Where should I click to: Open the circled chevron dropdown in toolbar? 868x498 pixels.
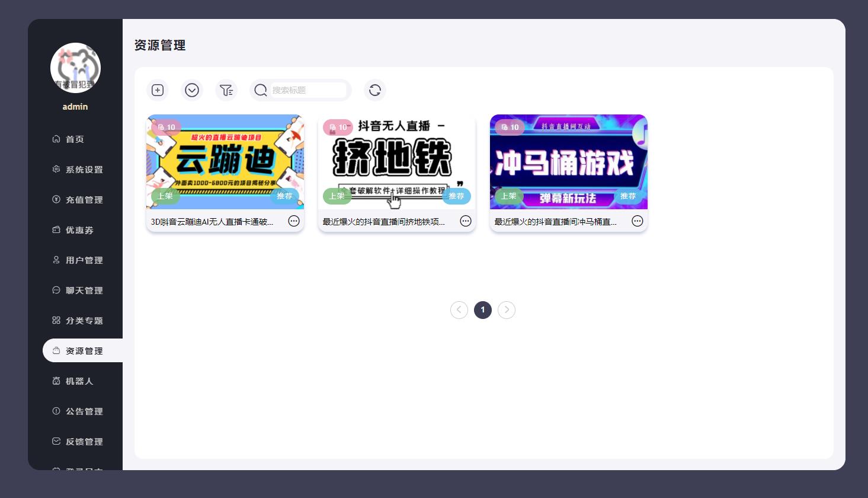[x=192, y=90]
